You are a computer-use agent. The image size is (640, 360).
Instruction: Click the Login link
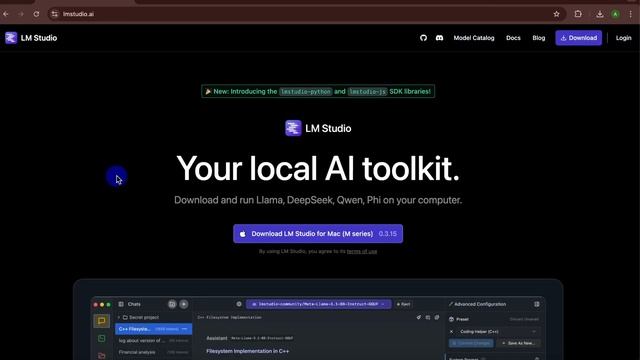tap(623, 38)
